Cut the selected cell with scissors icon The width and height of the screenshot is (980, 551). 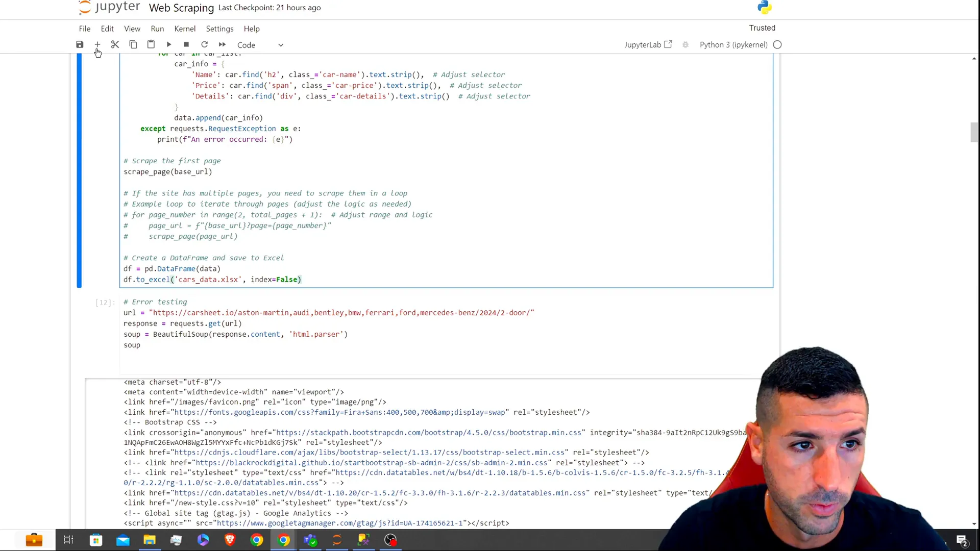[115, 45]
